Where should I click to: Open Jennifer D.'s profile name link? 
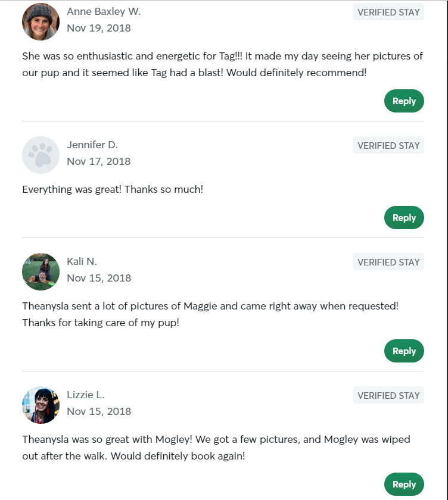pyautogui.click(x=92, y=145)
